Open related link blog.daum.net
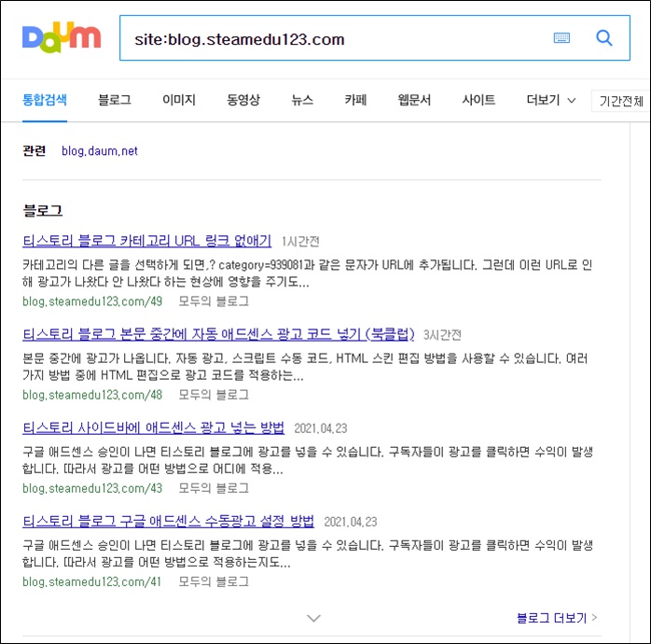 pos(100,151)
